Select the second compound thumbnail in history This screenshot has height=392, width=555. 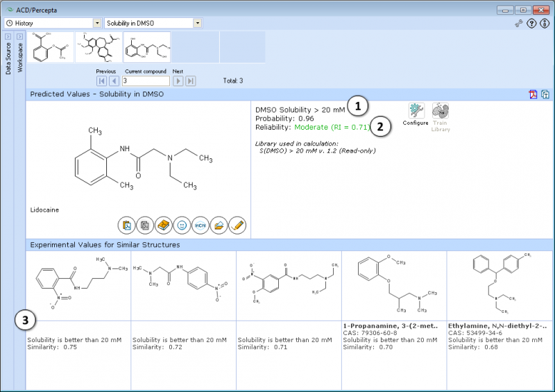tap(99, 47)
